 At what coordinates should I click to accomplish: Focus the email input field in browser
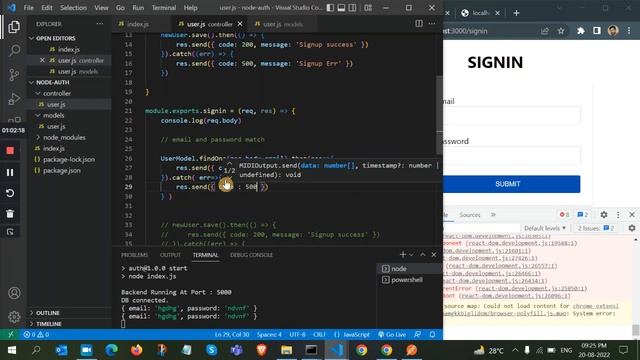[511, 115]
